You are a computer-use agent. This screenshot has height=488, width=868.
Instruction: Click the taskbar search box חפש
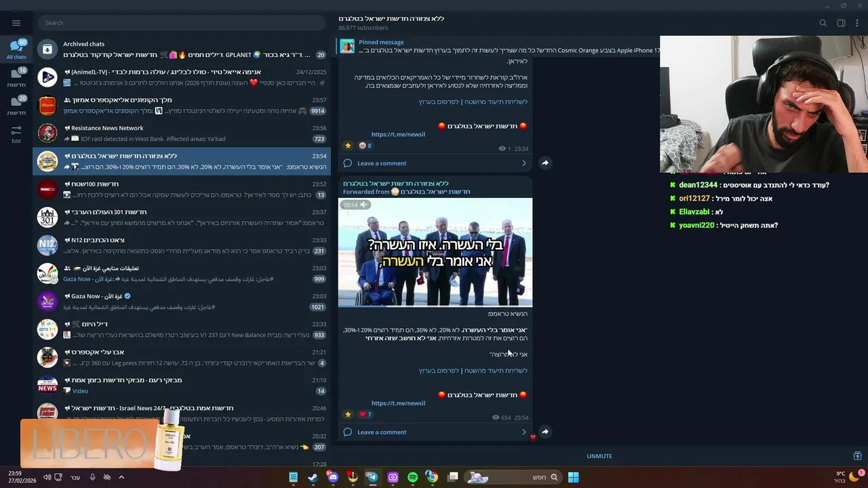(x=513, y=477)
